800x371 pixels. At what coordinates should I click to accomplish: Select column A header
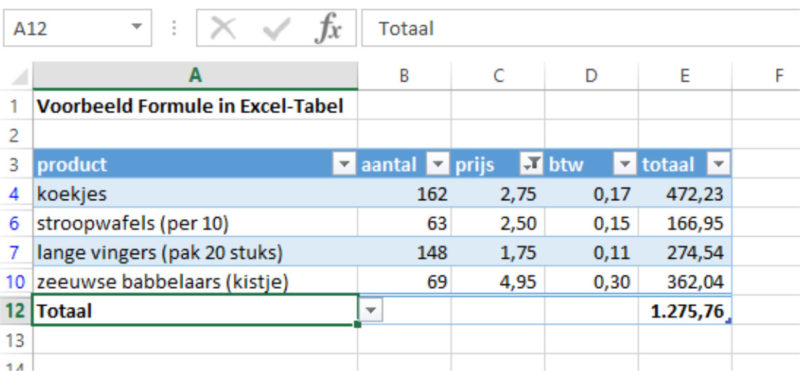pyautogui.click(x=195, y=76)
